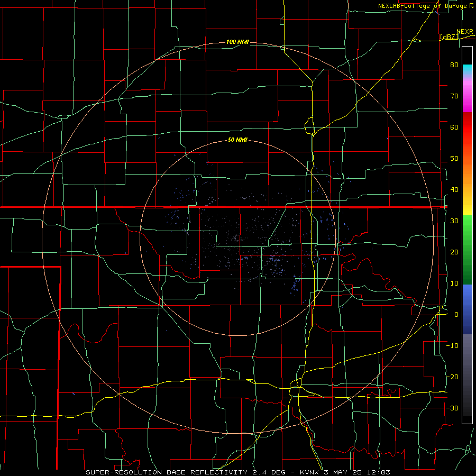The height and width of the screenshot is (476, 476).
Task: Click the 20 value on dBZ scale
Action: (454, 252)
